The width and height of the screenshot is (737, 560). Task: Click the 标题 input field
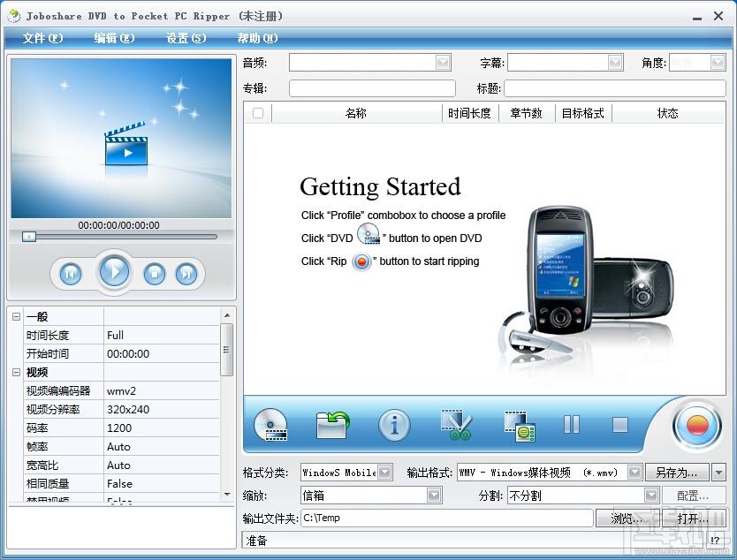615,88
